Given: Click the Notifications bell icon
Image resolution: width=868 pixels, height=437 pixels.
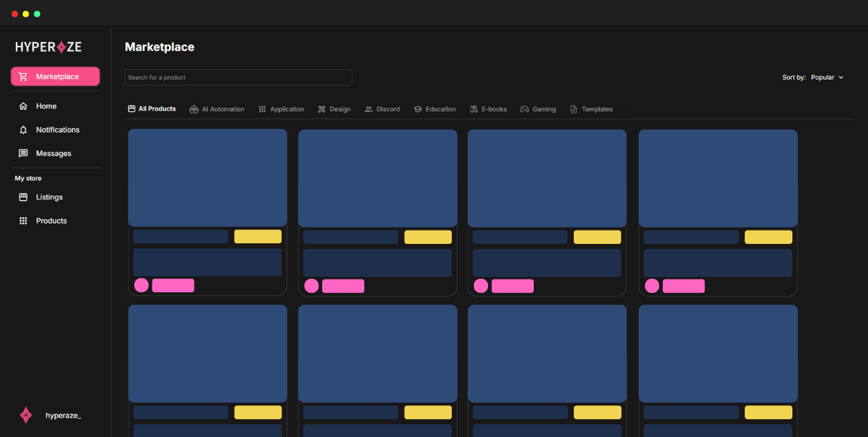Looking at the screenshot, I should click(24, 130).
